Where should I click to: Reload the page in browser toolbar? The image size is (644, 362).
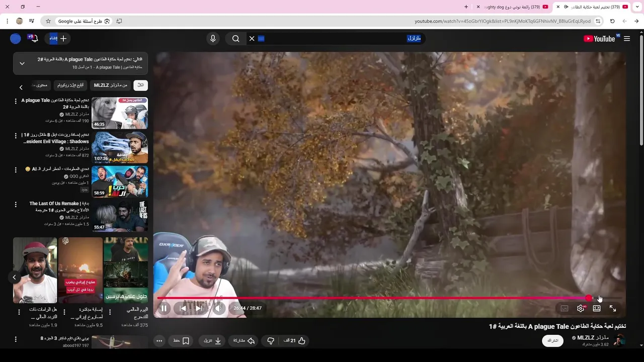coord(612,21)
